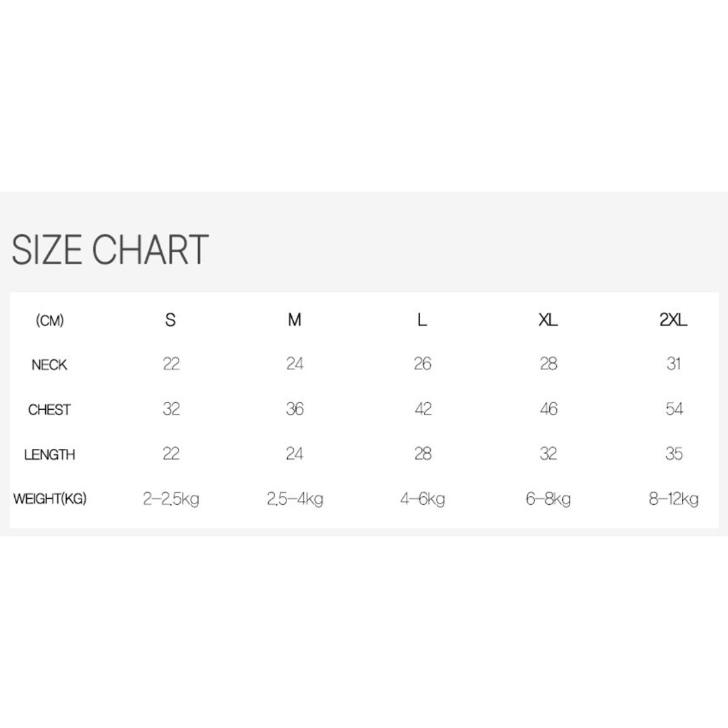Select the S size column header
Image resolution: width=728 pixels, height=728 pixels.
coord(171,320)
